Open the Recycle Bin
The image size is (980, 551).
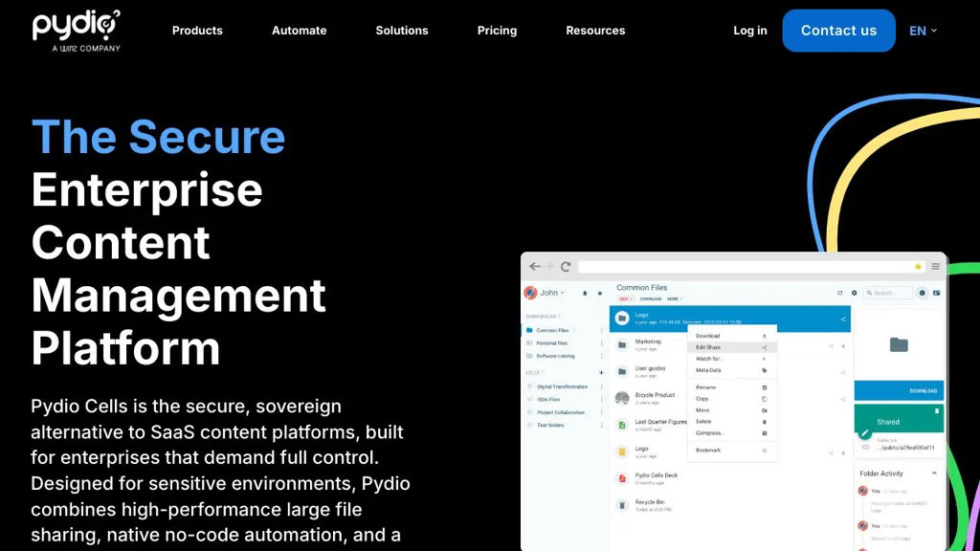tap(650, 502)
